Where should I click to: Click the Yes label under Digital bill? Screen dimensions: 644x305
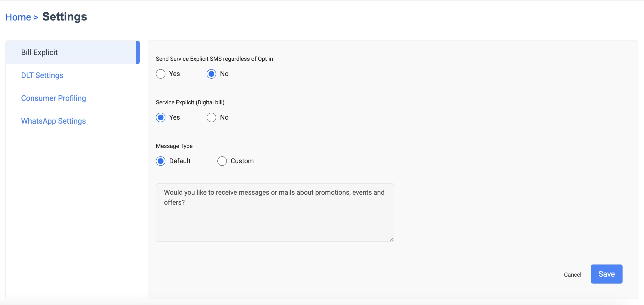tap(174, 117)
